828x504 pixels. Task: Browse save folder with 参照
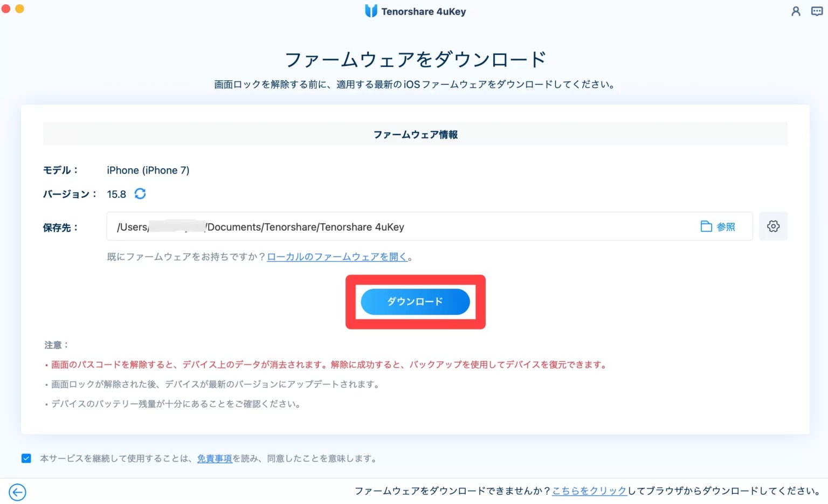click(717, 227)
